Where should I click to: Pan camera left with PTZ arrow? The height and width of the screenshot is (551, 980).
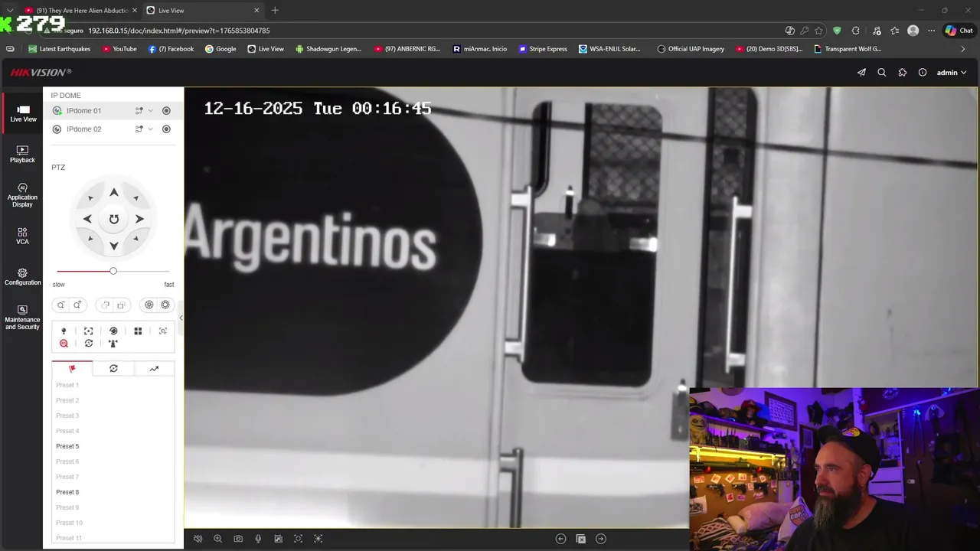87,219
